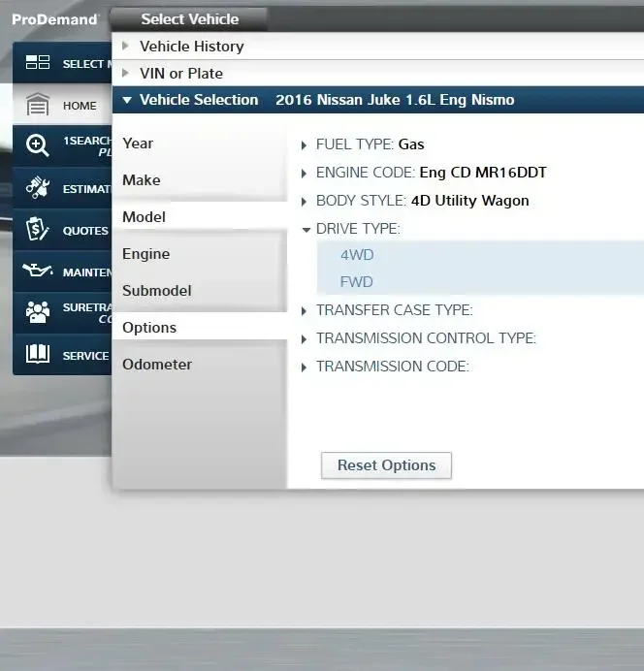The height and width of the screenshot is (671, 644).
Task: Click the Reset Options button
Action: click(386, 465)
